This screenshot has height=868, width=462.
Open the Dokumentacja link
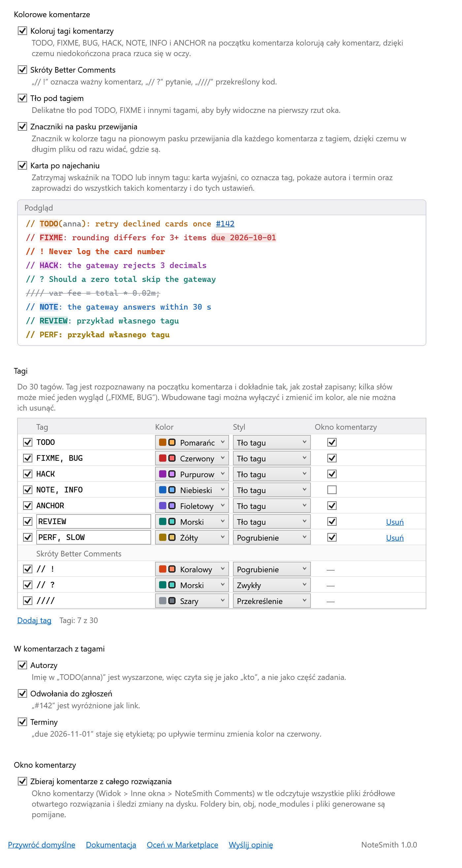[111, 845]
